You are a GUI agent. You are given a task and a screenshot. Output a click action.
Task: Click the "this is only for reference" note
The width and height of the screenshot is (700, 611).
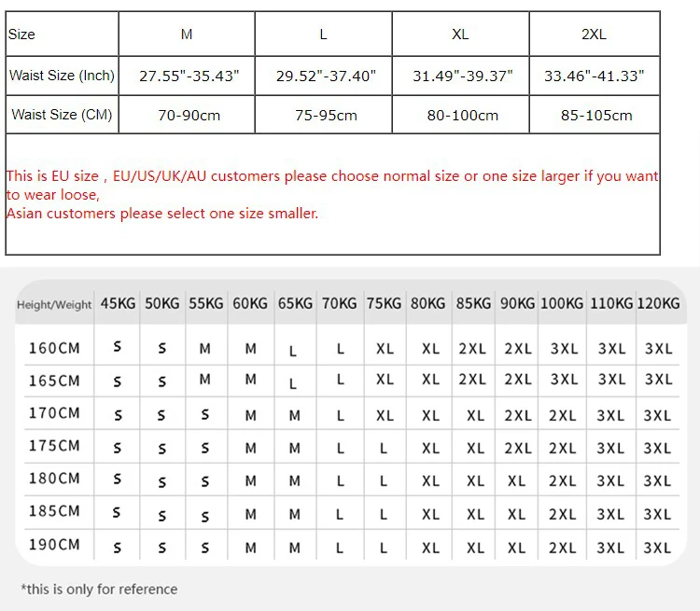point(99,590)
